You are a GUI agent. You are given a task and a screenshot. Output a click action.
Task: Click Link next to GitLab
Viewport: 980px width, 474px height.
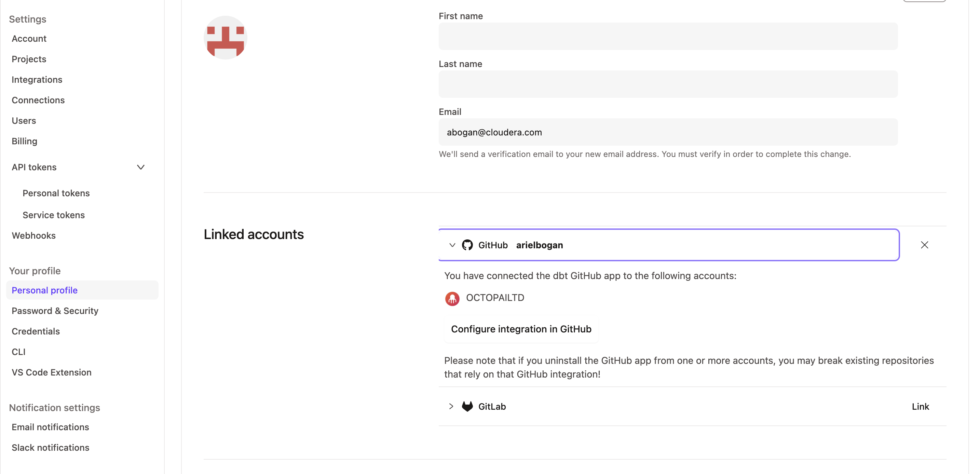click(x=921, y=406)
